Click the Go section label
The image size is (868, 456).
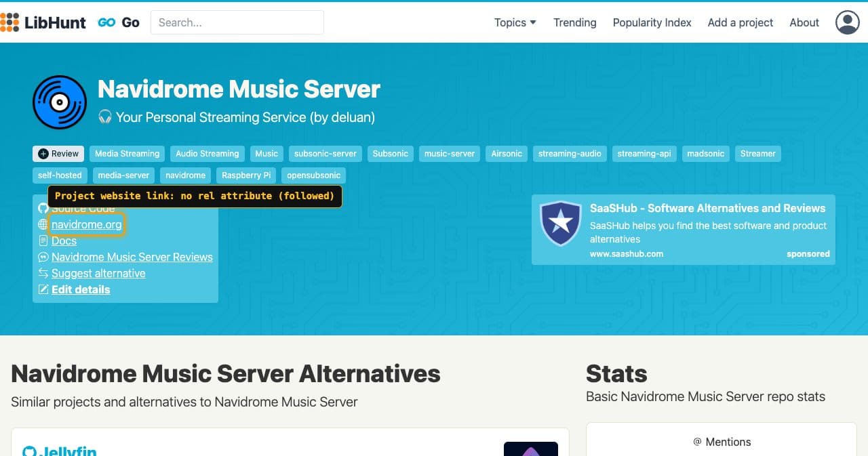coord(131,22)
